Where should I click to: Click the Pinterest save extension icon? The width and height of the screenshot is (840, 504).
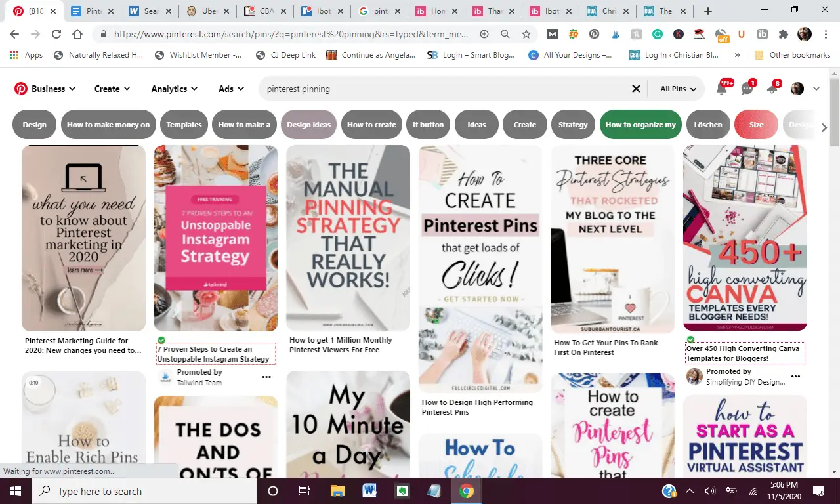[594, 35]
